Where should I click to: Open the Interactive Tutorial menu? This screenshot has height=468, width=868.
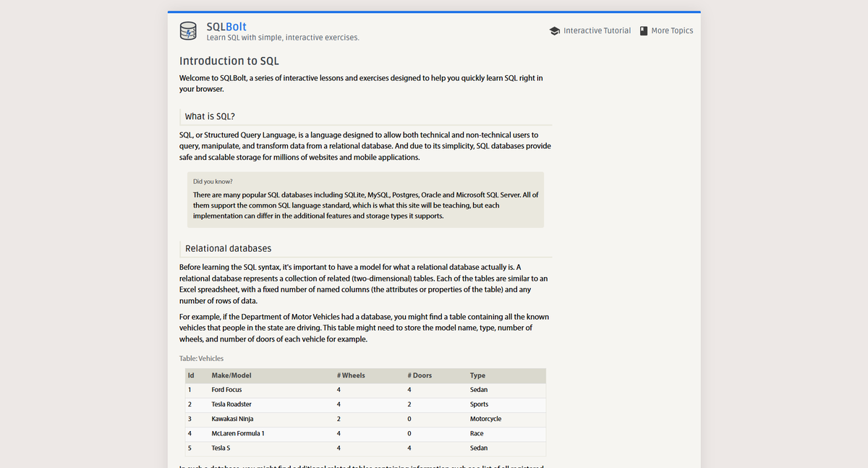coord(590,31)
